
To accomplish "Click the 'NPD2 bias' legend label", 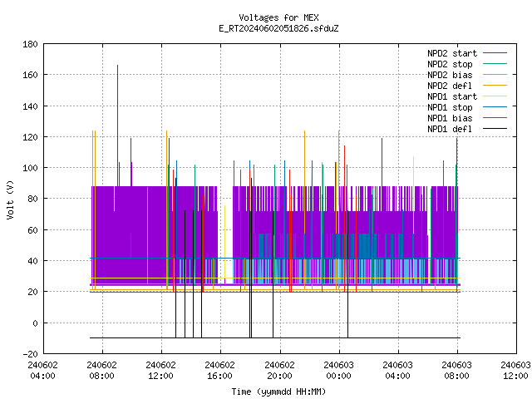I will coord(450,75).
